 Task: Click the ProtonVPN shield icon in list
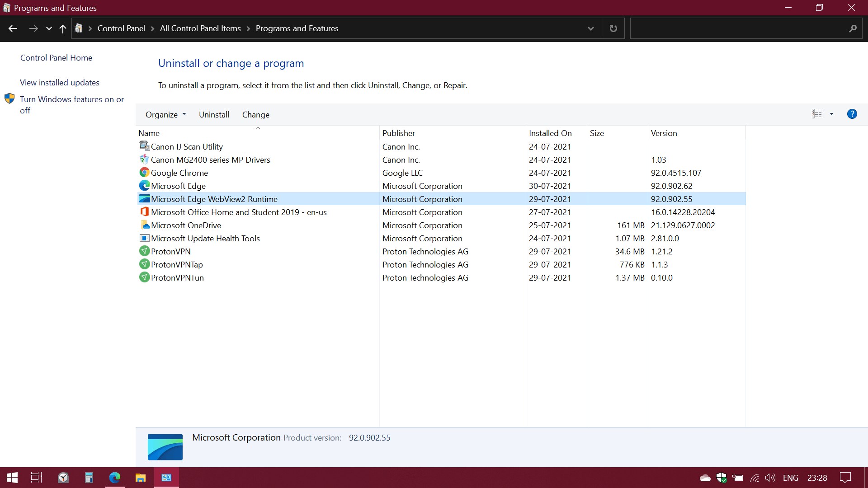[144, 251]
